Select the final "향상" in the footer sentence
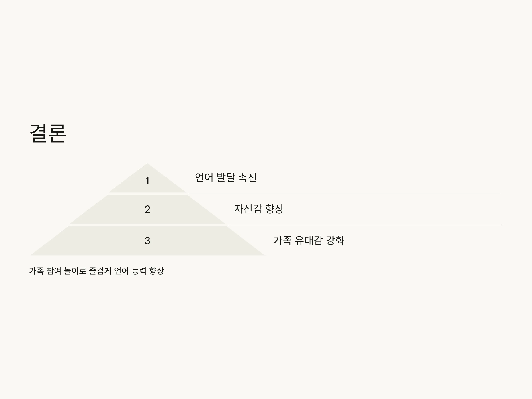This screenshot has height=399, width=532. [x=156, y=271]
